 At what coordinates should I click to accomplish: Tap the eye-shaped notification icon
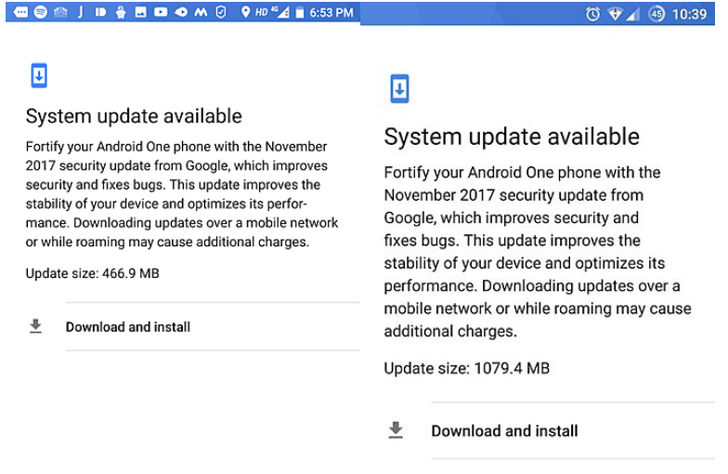point(181,12)
